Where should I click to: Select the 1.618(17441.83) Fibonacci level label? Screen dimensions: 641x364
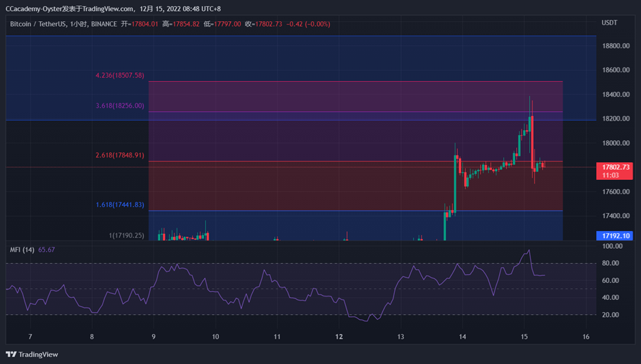[120, 204]
